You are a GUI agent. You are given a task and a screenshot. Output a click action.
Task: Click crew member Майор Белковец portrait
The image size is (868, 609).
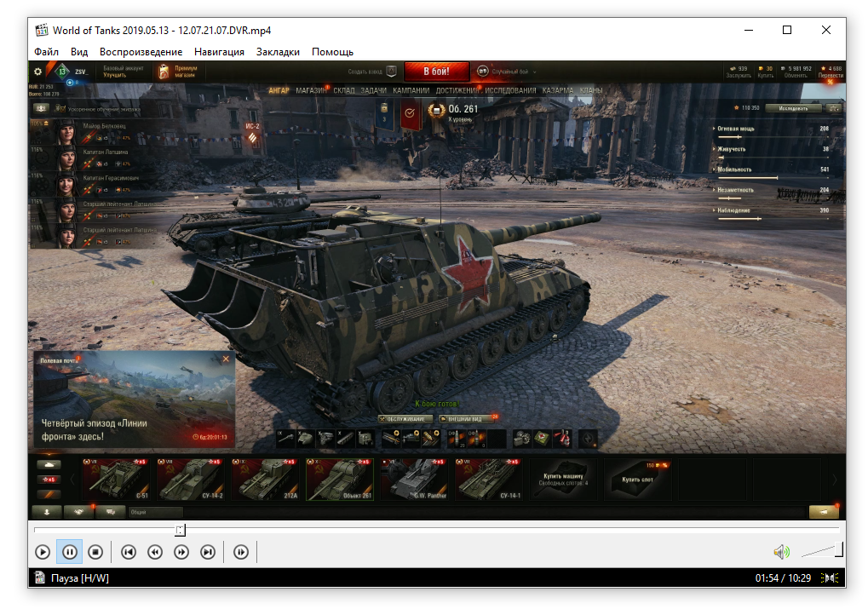coord(66,132)
